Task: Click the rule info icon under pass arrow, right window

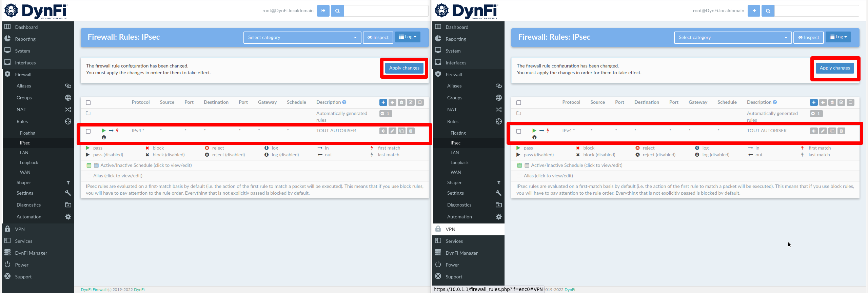Action: pos(534,137)
